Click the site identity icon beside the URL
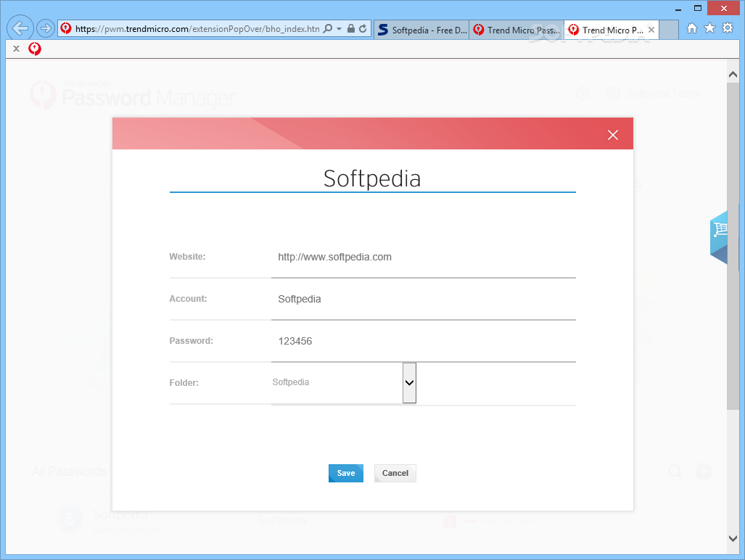745x560 pixels. pyautogui.click(x=66, y=28)
